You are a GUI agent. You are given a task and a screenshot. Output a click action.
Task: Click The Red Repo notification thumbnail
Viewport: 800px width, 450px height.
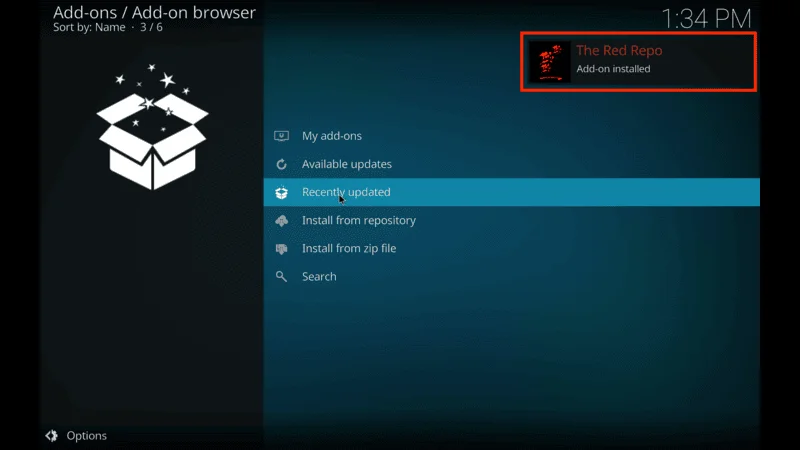pos(549,62)
